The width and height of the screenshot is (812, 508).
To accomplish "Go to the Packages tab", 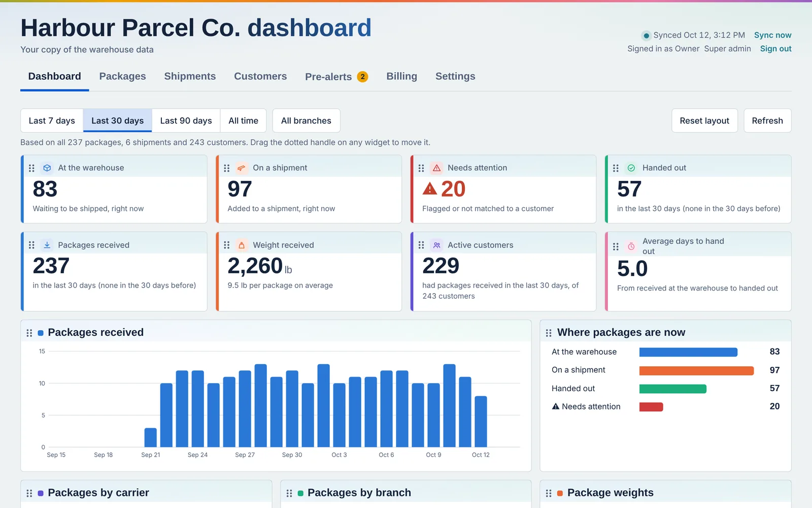I will point(123,76).
